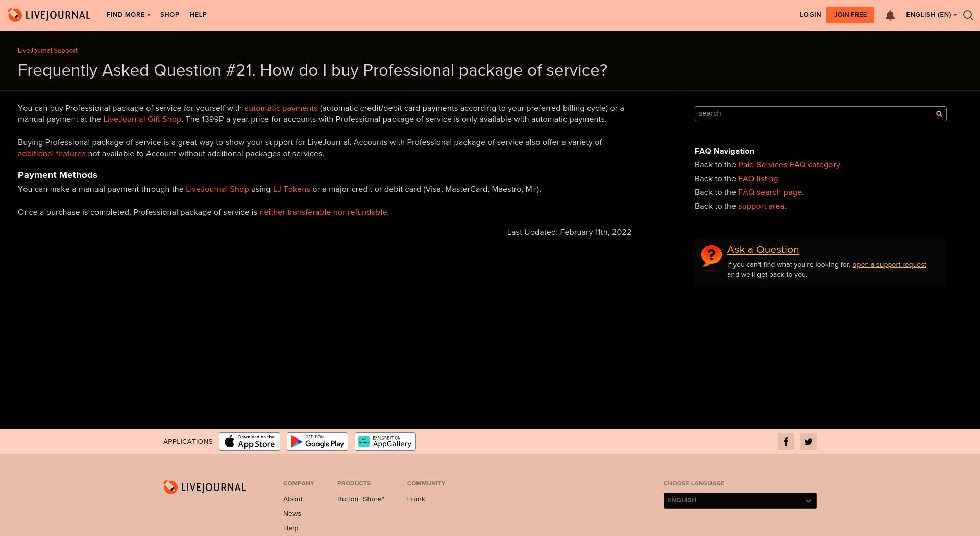Viewport: 980px width, 536px height.
Task: Visit the Twitter page icon
Action: click(808, 442)
